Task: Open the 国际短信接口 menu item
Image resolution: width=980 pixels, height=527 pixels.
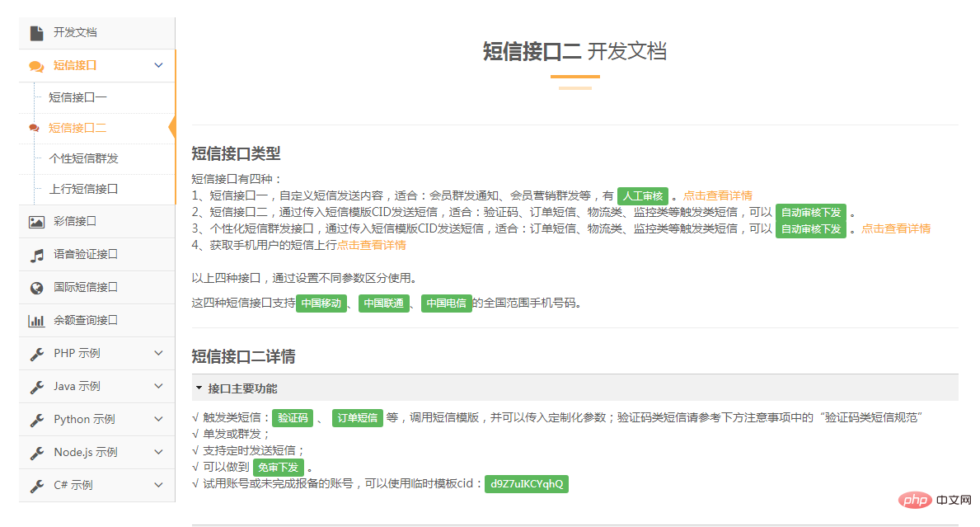Action: 97,288
